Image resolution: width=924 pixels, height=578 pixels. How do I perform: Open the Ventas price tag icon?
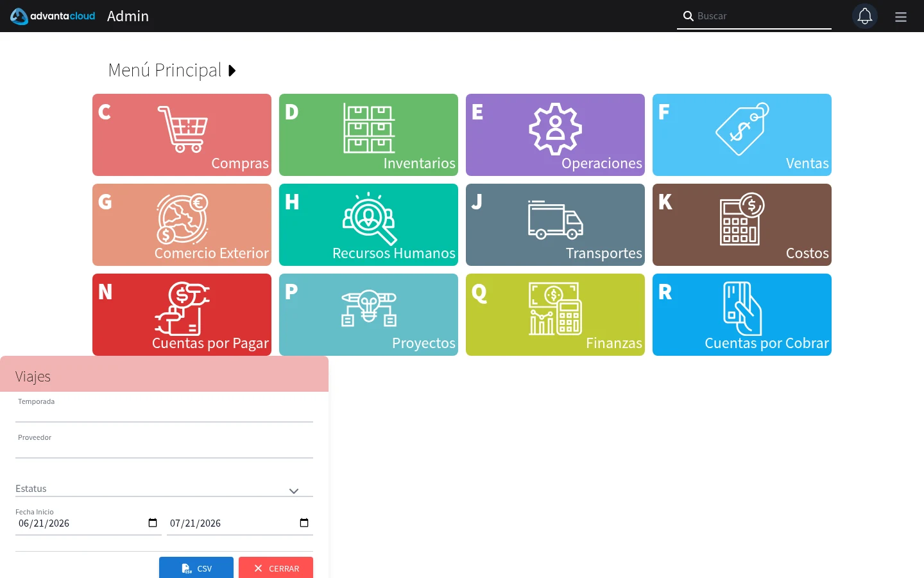[x=742, y=128]
